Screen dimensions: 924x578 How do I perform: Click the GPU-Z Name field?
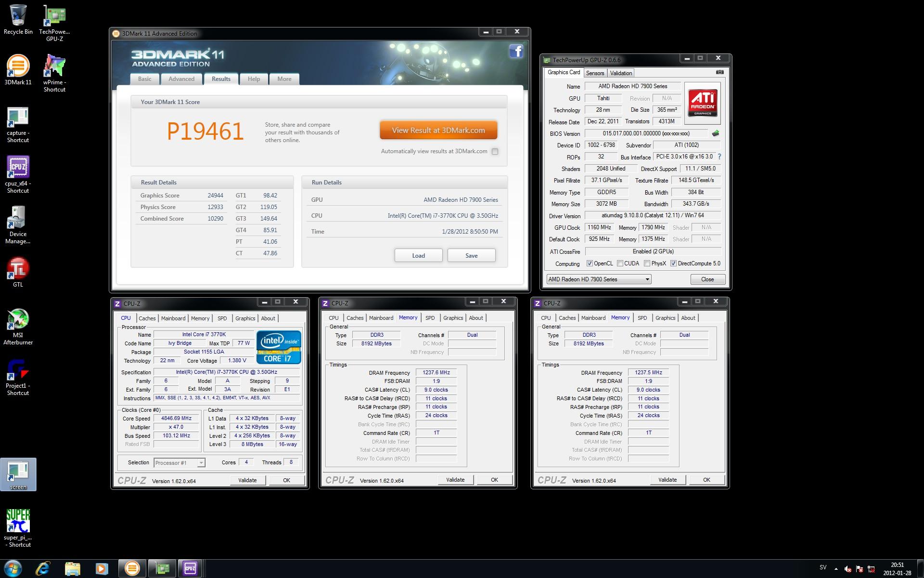(632, 86)
